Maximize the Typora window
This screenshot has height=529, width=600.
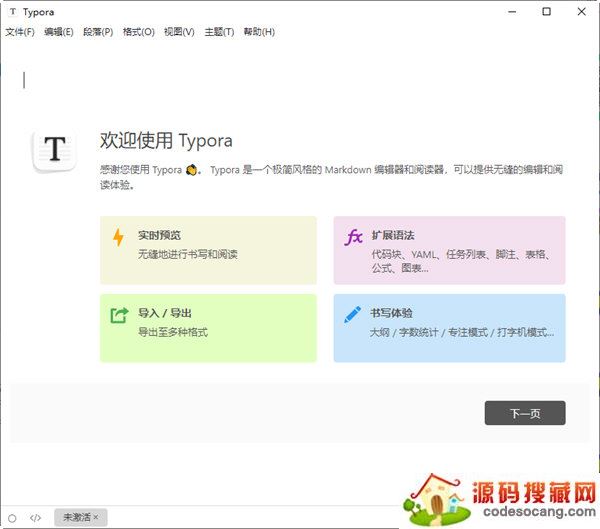(x=546, y=11)
